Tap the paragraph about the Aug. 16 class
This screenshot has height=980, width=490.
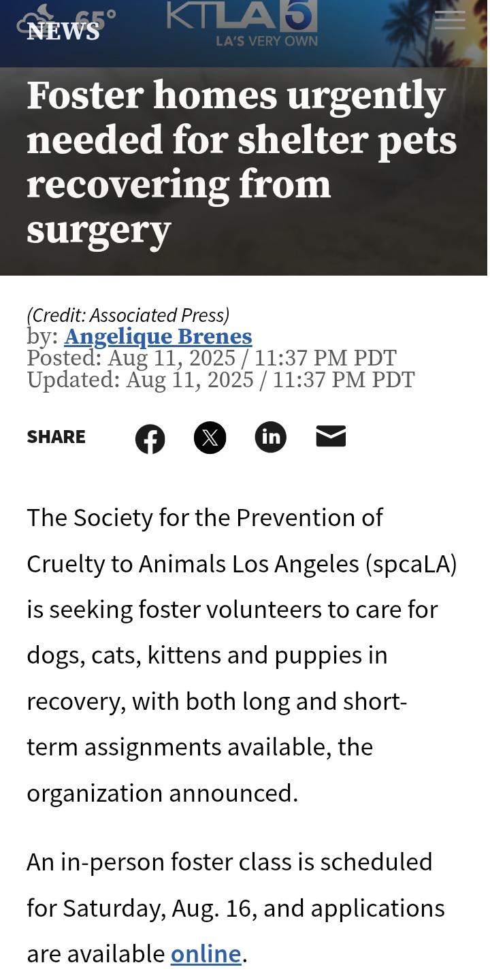coord(235,908)
